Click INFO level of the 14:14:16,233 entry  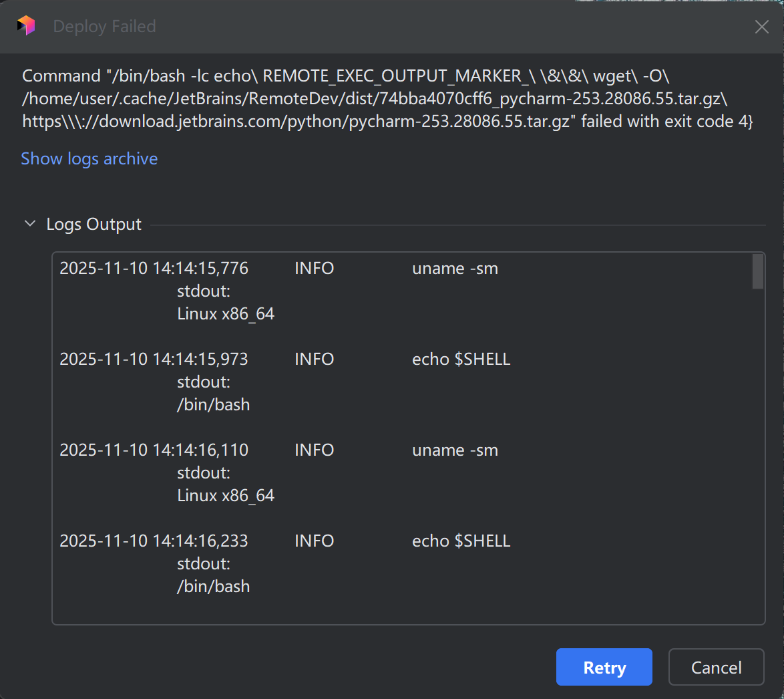click(314, 541)
